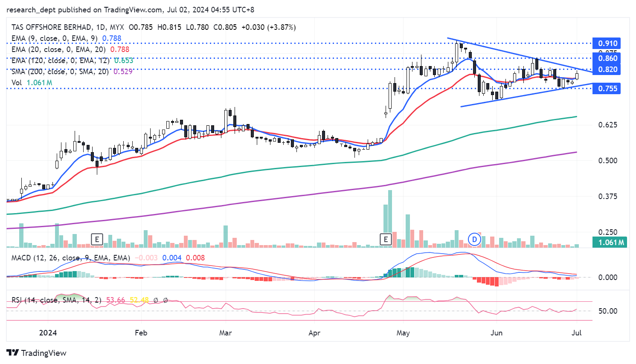
Task: Click the dividend 'D' marker near June
Action: (474, 240)
